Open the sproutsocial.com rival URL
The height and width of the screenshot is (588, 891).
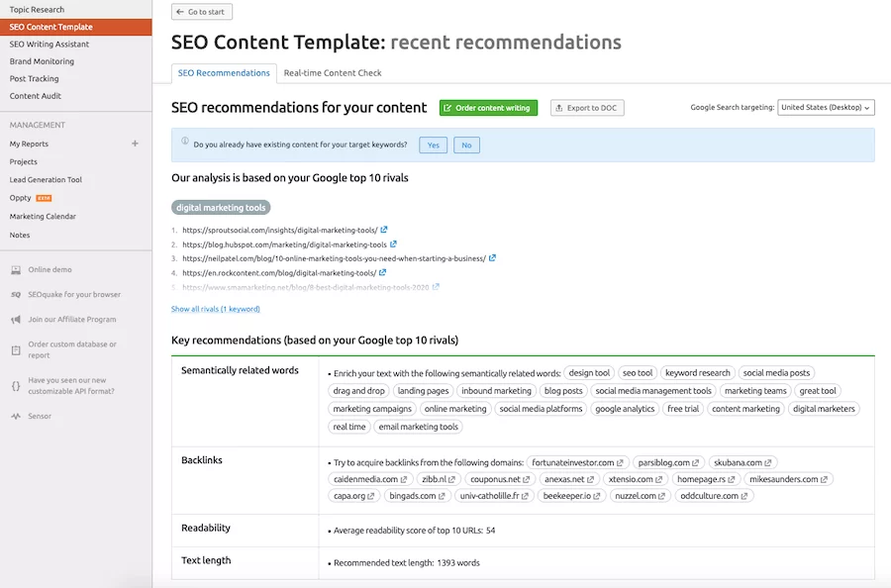(279, 230)
